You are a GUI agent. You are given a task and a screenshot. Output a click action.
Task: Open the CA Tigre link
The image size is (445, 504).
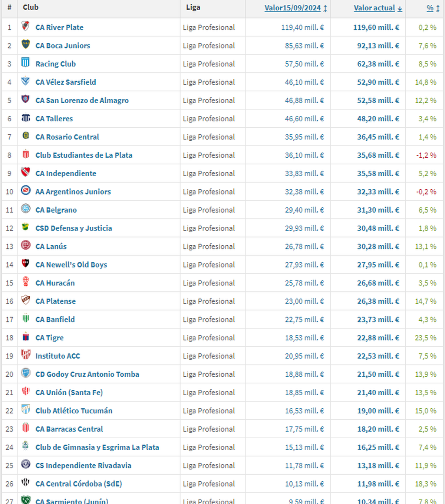(x=49, y=338)
